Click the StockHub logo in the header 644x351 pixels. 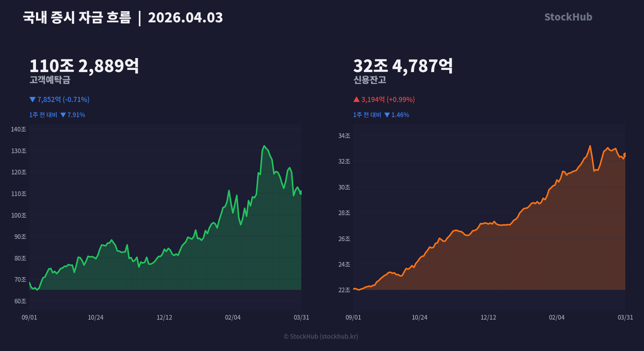pyautogui.click(x=568, y=17)
